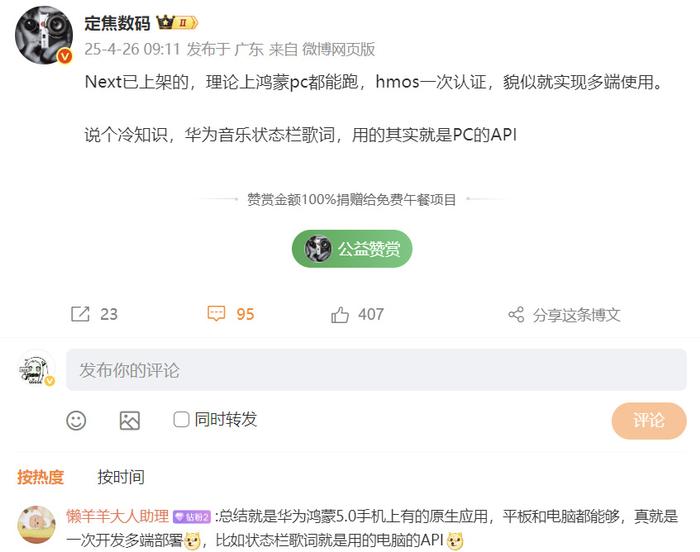Image resolution: width=700 pixels, height=552 pixels.
Task: Submit with the orange 评论 button
Action: pos(649,421)
